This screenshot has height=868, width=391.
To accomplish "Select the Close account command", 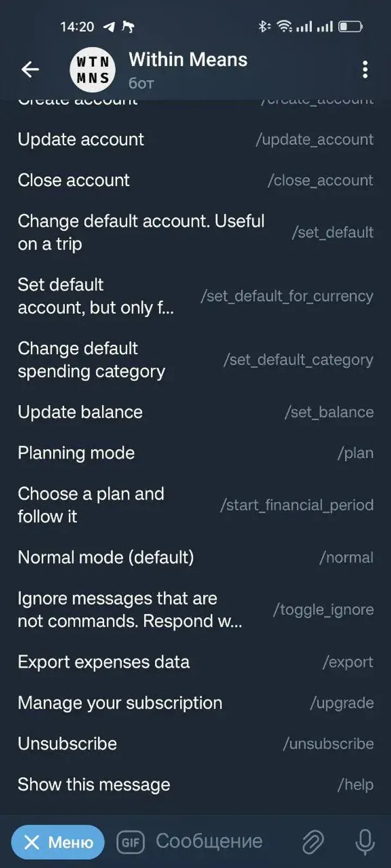I will tap(195, 180).
